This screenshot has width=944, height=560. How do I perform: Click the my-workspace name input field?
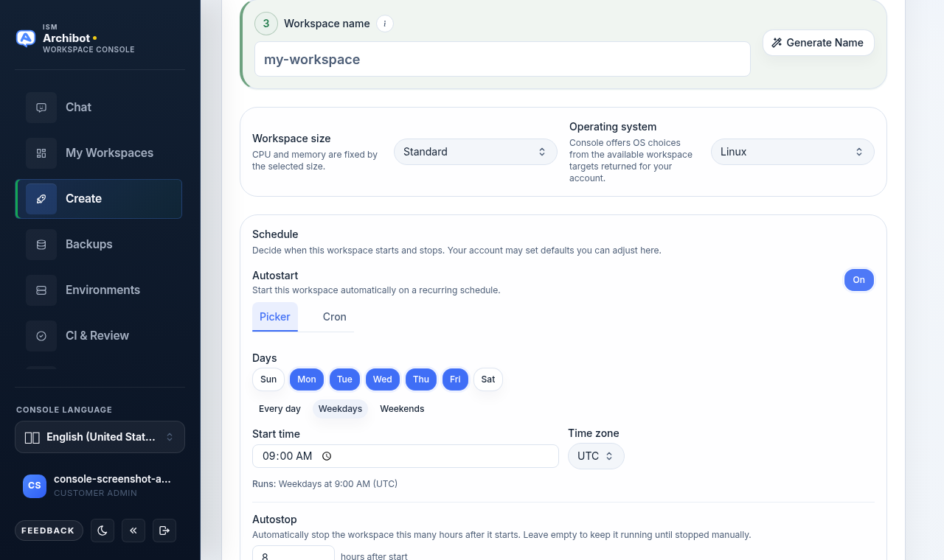(x=502, y=59)
